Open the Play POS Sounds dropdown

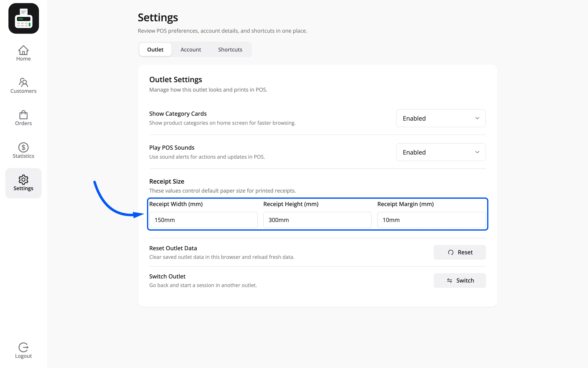point(441,152)
